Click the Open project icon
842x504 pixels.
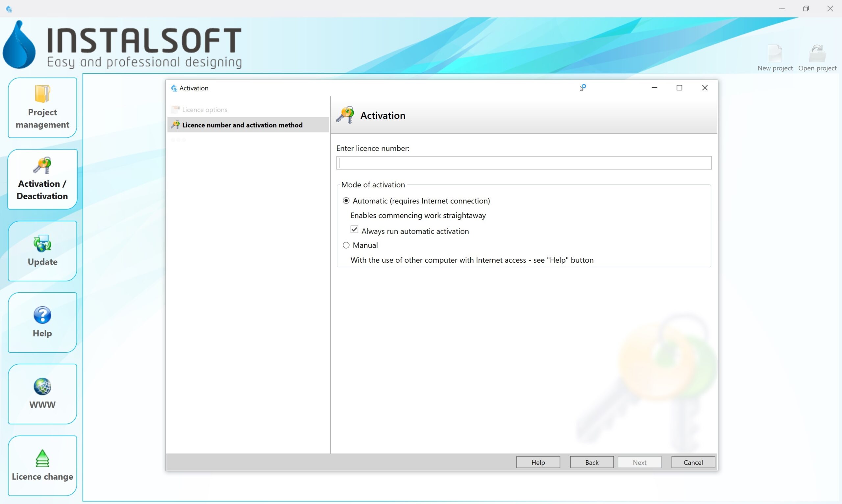[x=817, y=58]
